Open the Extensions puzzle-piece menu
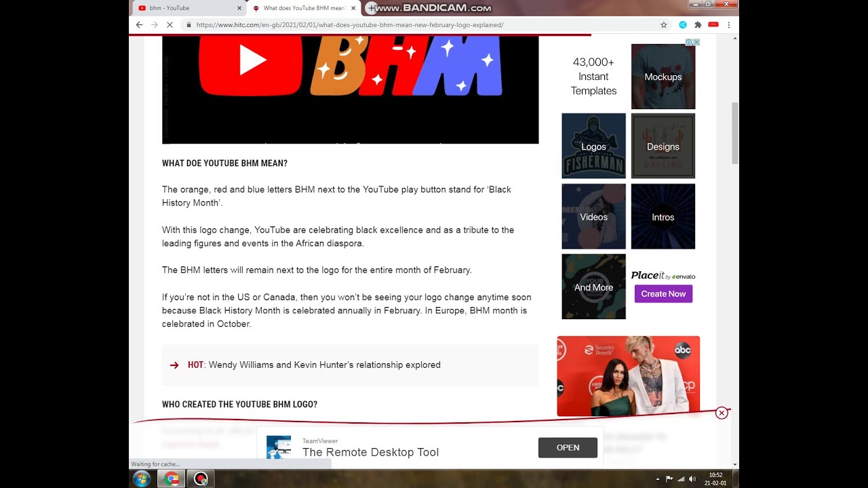 (x=698, y=24)
